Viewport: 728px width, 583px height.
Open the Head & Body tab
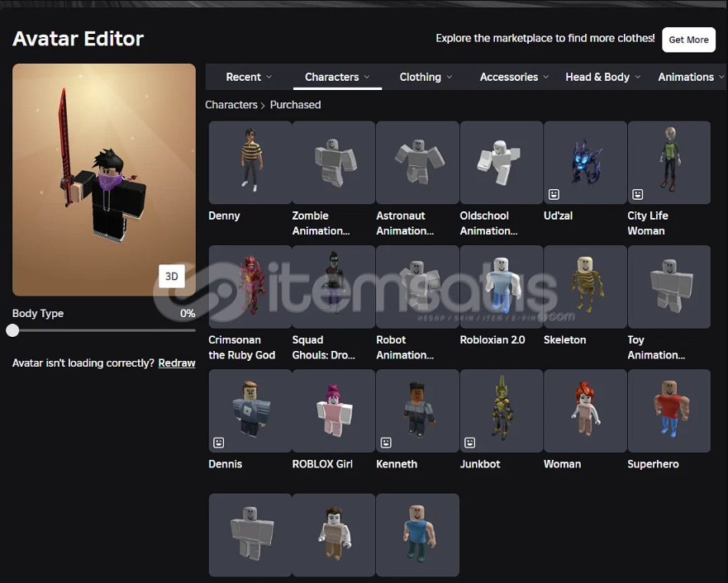[x=602, y=77]
